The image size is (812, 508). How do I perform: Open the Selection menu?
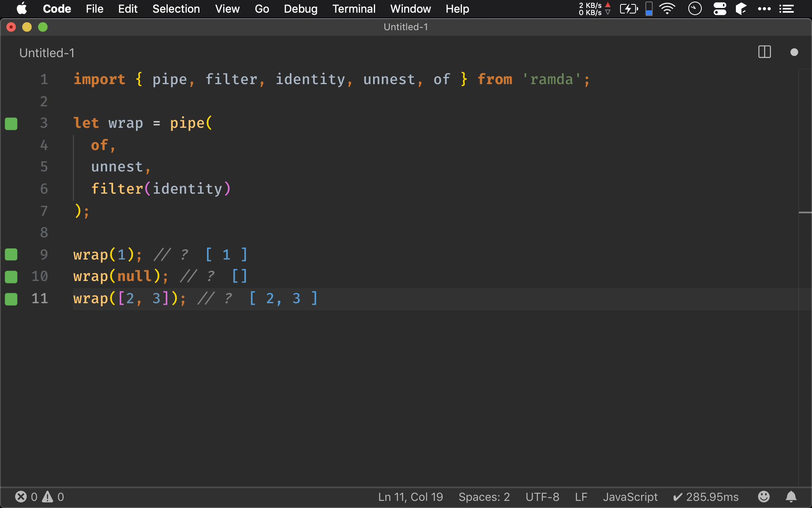[x=176, y=9]
